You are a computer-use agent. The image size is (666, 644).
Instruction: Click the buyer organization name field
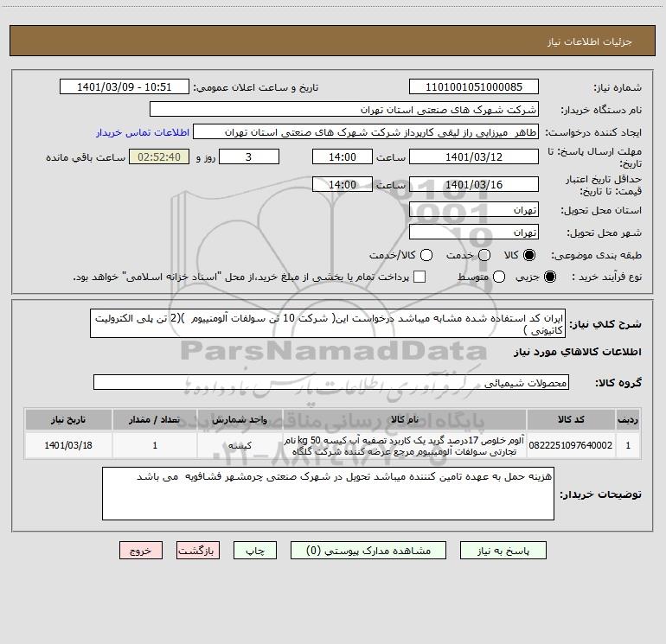point(344,109)
